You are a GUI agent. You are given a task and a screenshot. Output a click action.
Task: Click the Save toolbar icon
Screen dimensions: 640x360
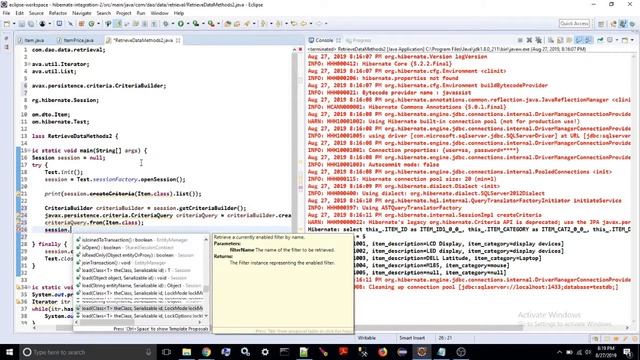[x=22, y=24]
